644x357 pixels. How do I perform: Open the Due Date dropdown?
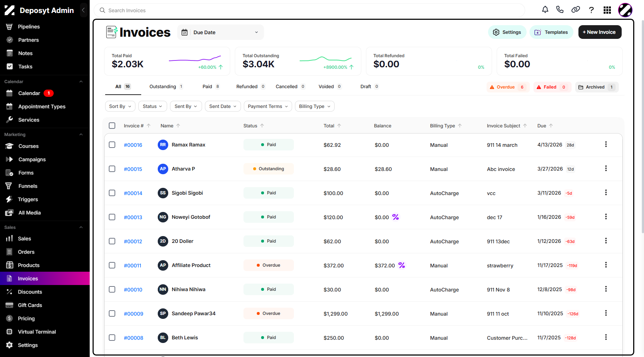pos(220,32)
